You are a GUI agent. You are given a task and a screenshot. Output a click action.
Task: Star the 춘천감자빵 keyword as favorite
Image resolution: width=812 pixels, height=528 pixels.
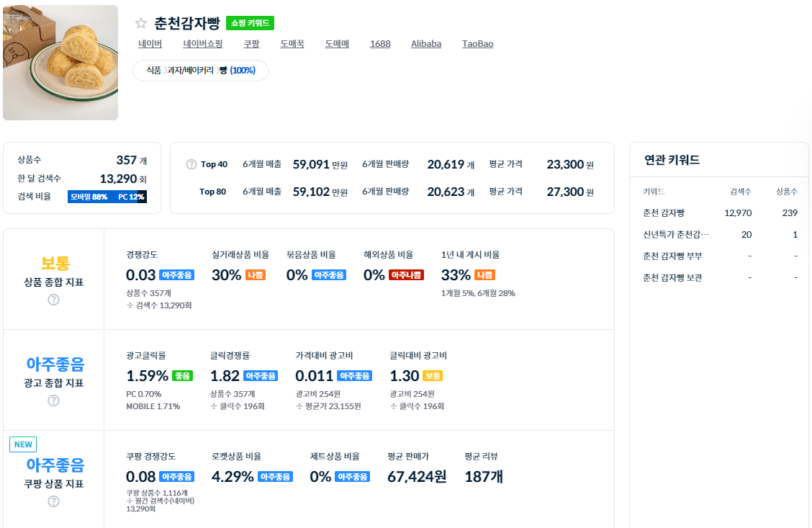(141, 23)
